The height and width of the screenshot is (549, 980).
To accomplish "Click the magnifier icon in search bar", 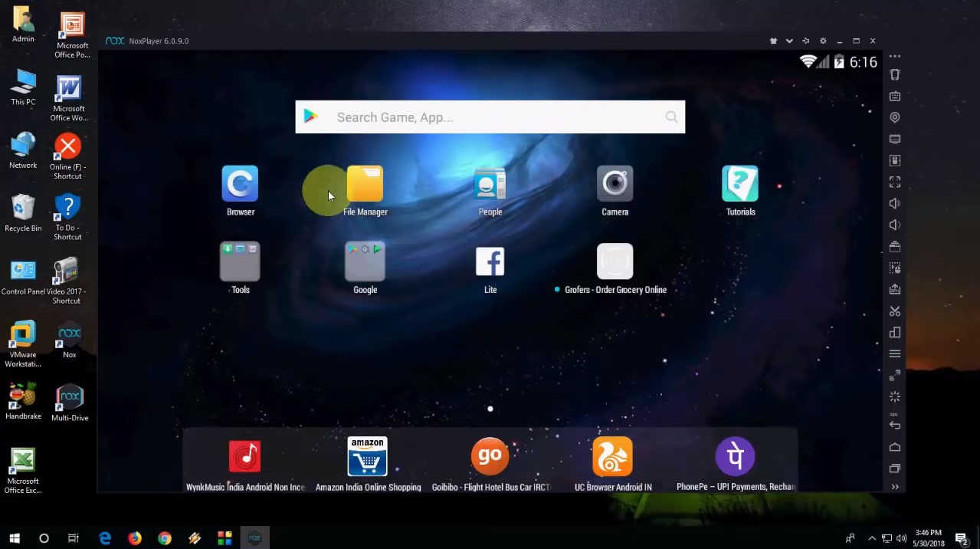I will tap(671, 117).
